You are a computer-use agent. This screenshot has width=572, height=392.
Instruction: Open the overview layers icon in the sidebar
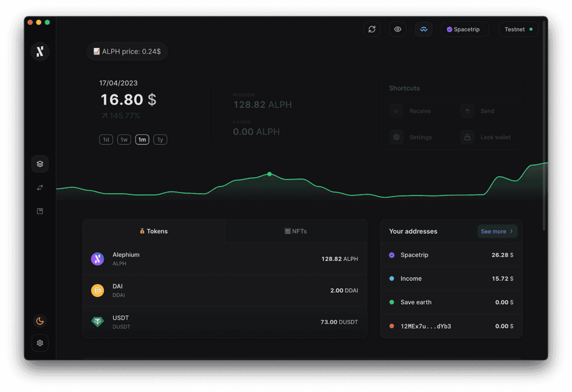click(x=40, y=164)
